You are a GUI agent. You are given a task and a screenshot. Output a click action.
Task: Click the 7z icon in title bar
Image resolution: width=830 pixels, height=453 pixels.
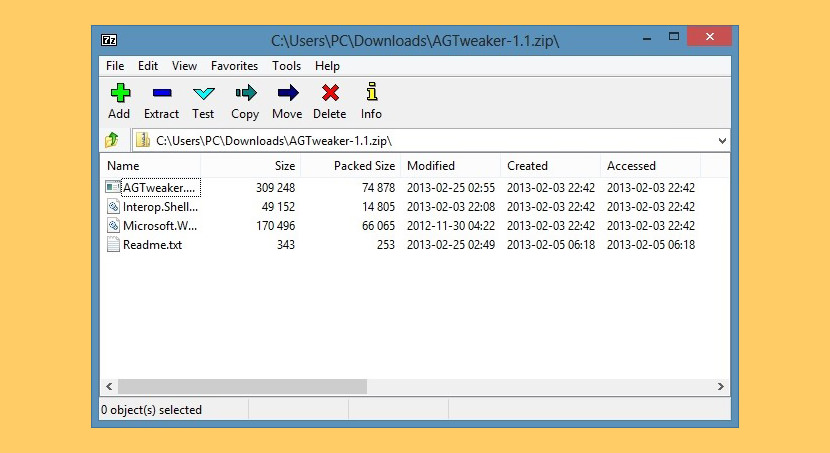coord(109,40)
